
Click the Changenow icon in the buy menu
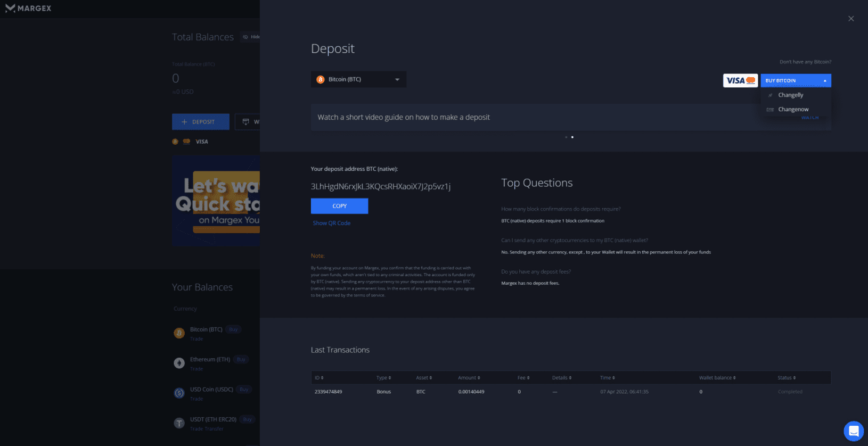click(770, 110)
